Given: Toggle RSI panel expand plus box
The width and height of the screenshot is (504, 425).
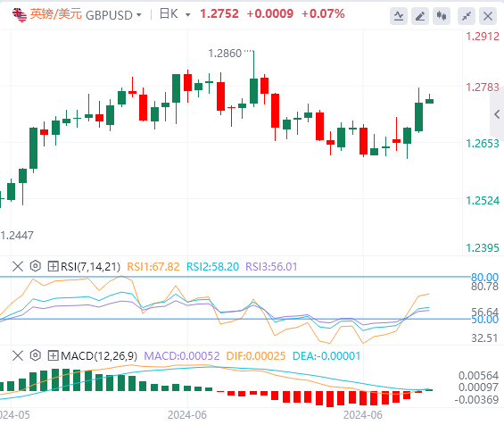Looking at the screenshot, I should pyautogui.click(x=53, y=266).
